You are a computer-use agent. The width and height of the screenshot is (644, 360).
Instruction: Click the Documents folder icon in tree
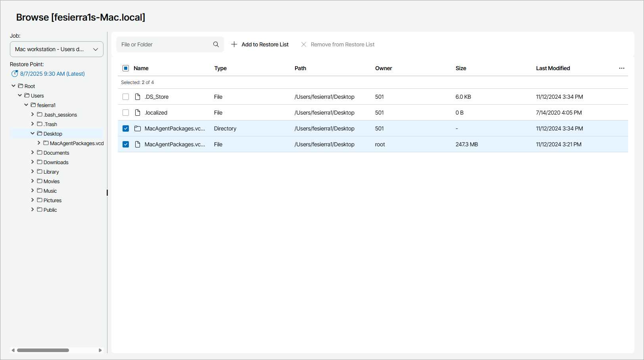tap(40, 153)
